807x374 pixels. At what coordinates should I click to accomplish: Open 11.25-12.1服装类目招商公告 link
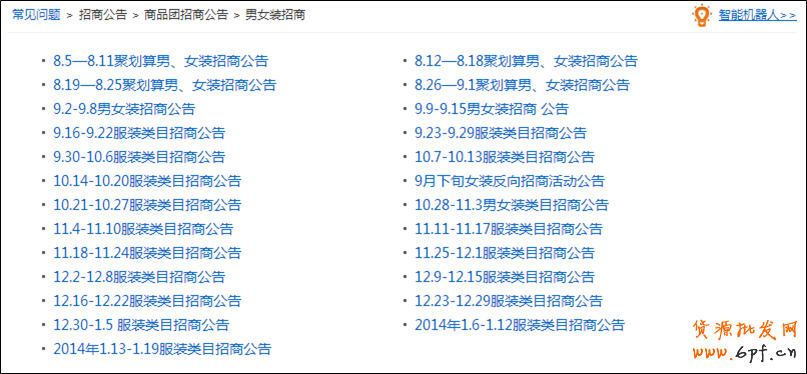(504, 253)
